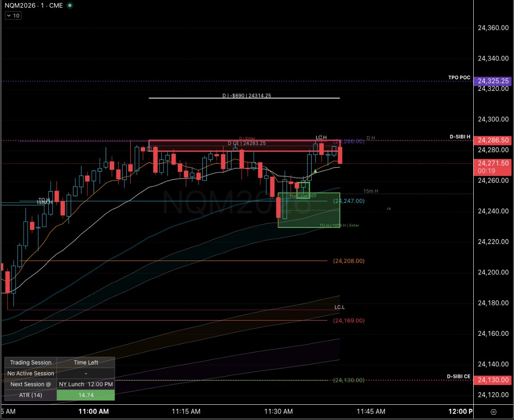Select the NY Lunch 12:00 PM session cell

point(86,384)
